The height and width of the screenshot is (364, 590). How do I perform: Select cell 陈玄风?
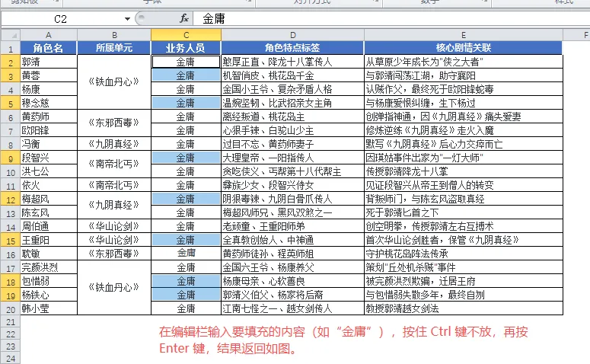click(49, 212)
